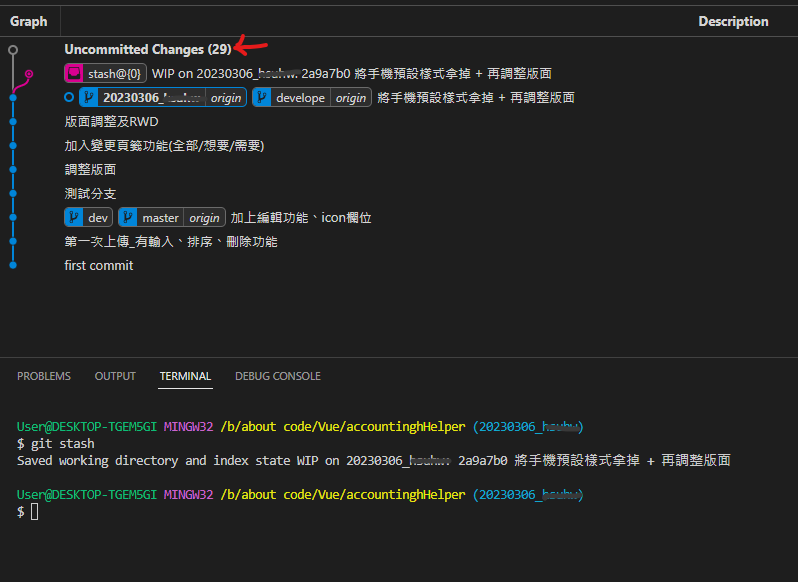The width and height of the screenshot is (798, 582).
Task: Select the Uncommitted Changes (29) row
Action: coord(399,49)
